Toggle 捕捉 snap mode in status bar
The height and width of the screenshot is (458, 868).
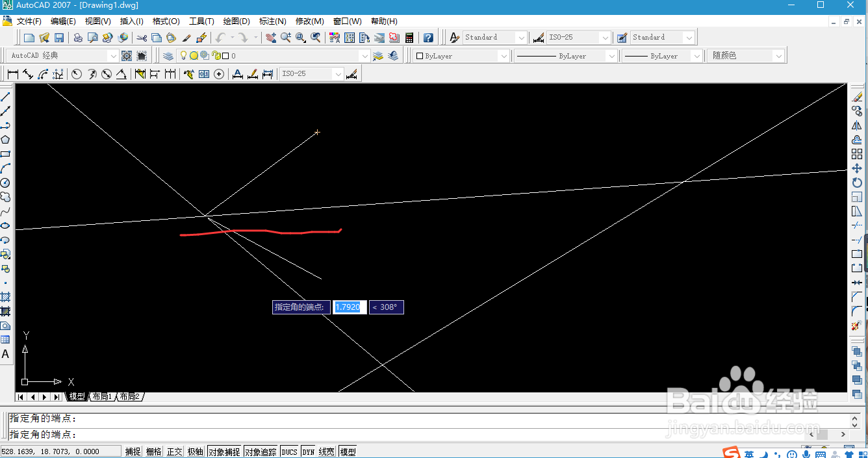coord(133,452)
